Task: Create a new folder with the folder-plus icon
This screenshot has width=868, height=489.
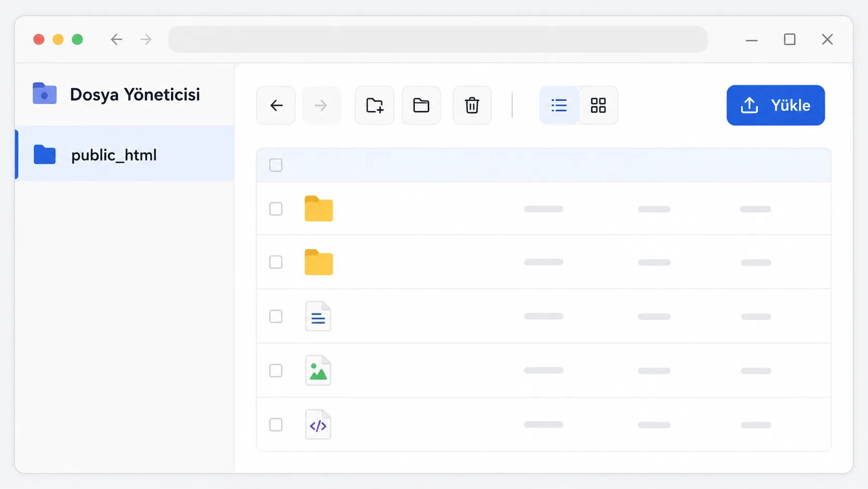Action: 374,105
